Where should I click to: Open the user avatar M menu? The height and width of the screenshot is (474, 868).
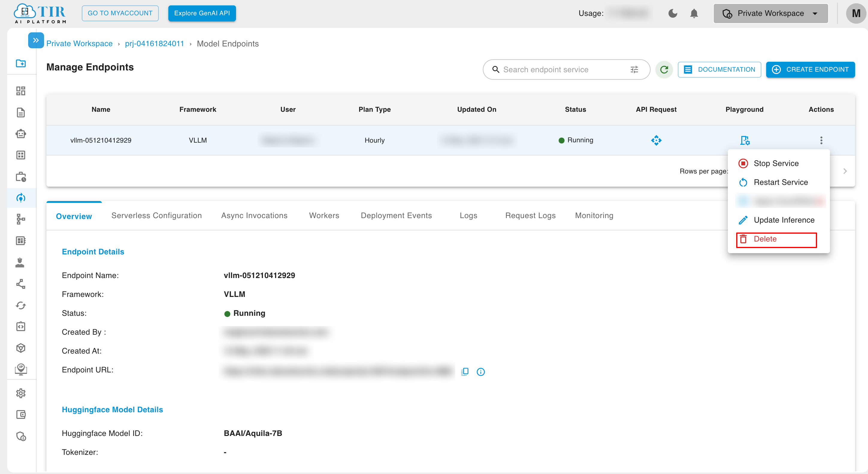856,13
